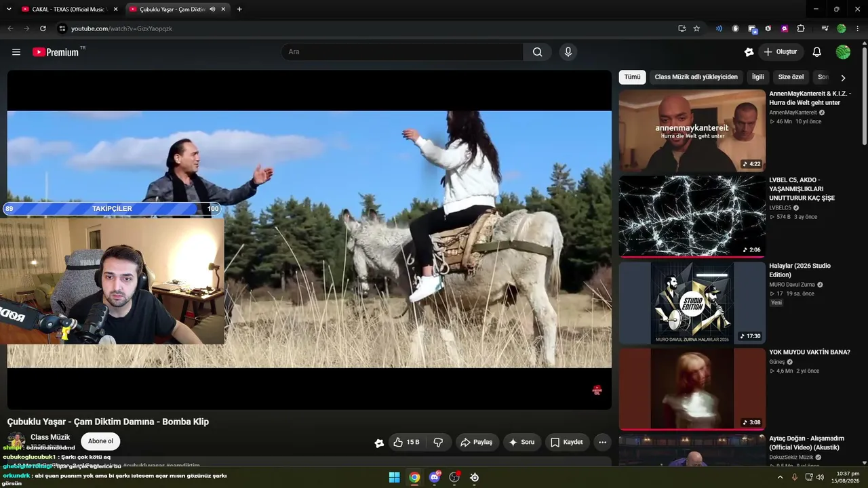The image size is (868, 488).
Task: Click the gray hand extension icon
Action: 736,28
